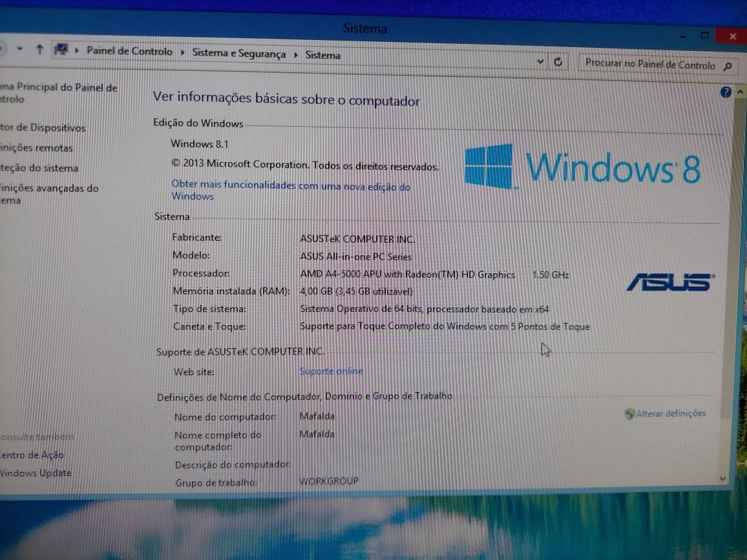
Task: Select Suporte para Toque Completo text
Action: click(445, 326)
